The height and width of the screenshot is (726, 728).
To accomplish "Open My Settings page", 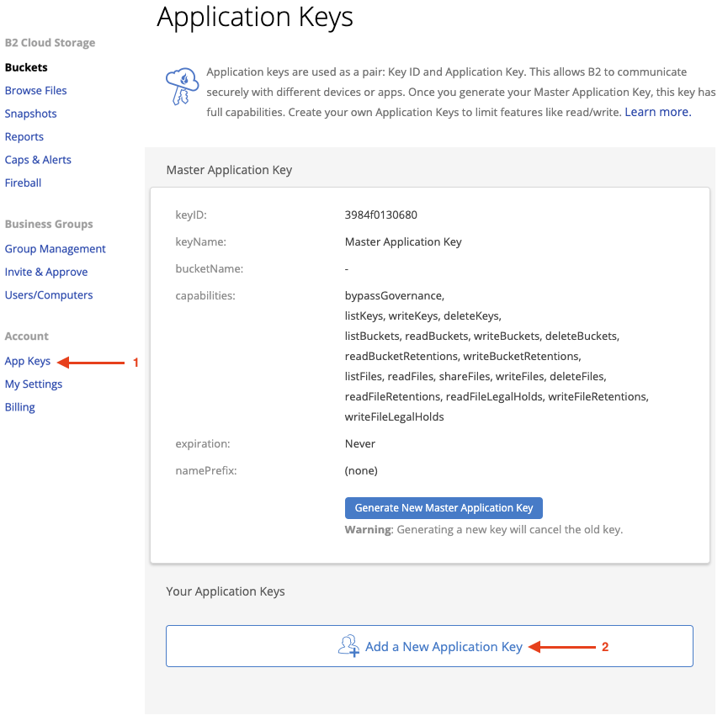I will (34, 384).
